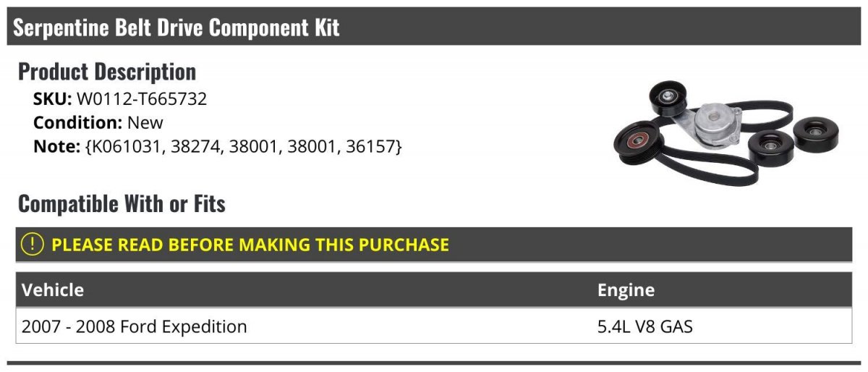Click part number K061031 in the Note
868x372 pixels.
(x=126, y=146)
